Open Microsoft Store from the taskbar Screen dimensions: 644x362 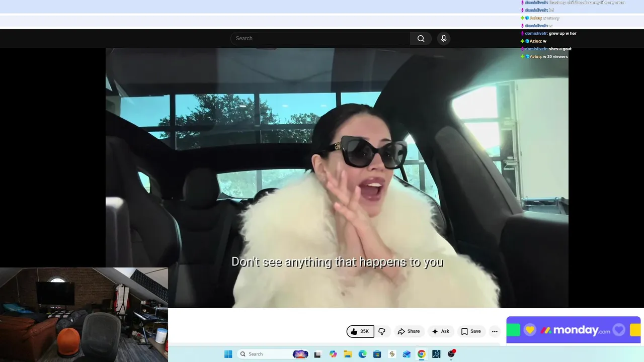pos(377,354)
